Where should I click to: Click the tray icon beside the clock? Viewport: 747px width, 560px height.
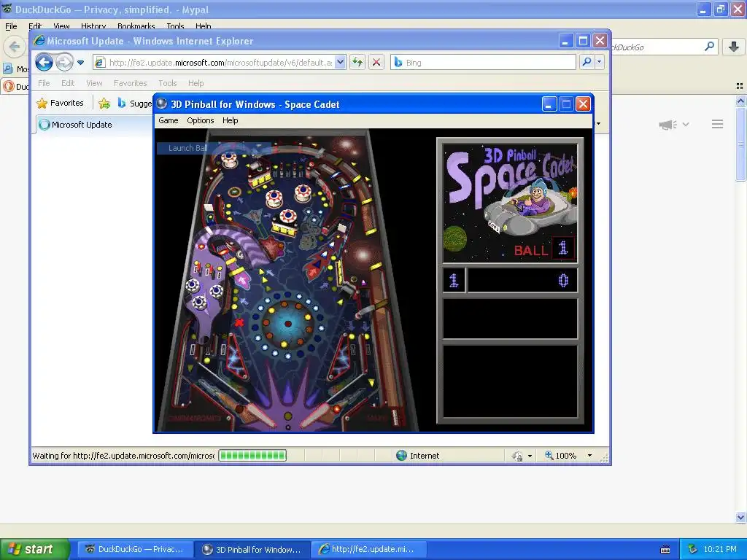tap(692, 549)
